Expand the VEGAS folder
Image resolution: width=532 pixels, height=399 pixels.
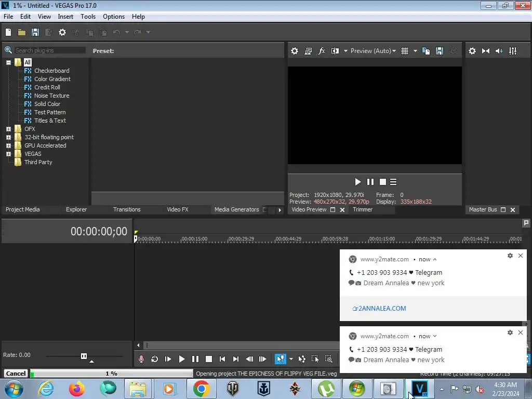pyautogui.click(x=8, y=154)
